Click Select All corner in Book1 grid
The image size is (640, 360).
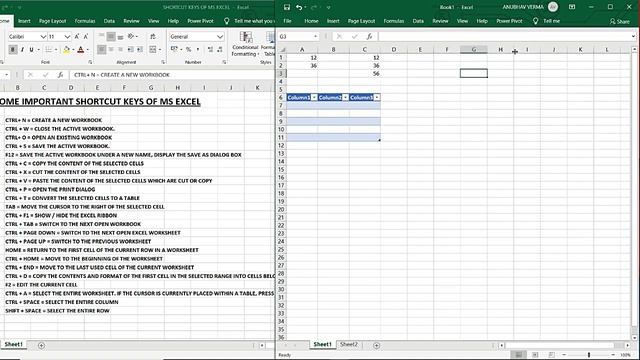point(282,49)
